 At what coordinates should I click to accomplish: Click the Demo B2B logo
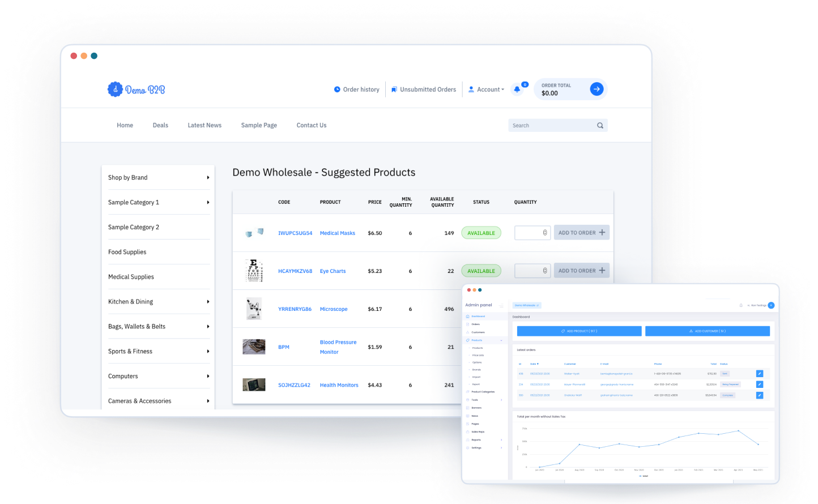click(x=137, y=89)
